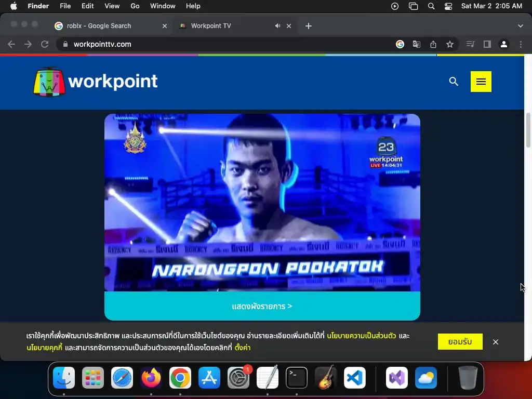Viewport: 532px width, 399px height.
Task: Click the Now Playing menu bar icon
Action: (395, 6)
